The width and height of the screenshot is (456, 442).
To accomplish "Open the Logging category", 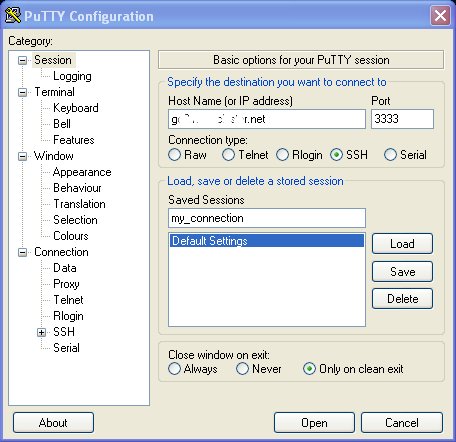I will [72, 76].
